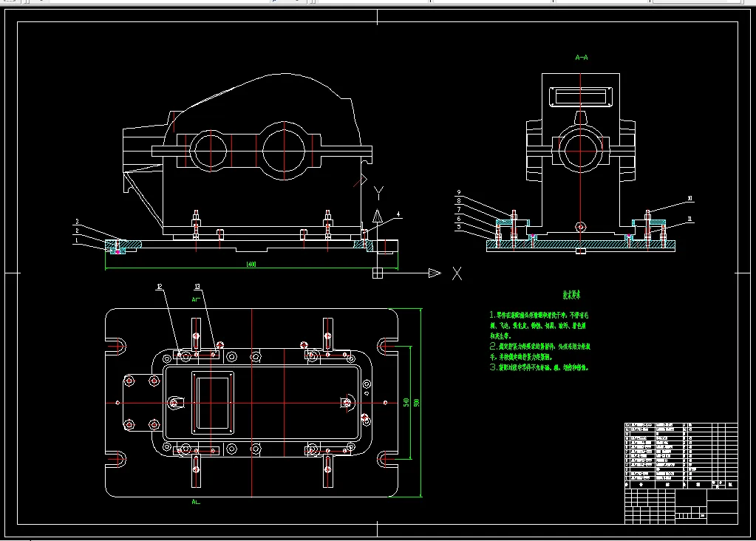Image resolution: width=756 pixels, height=541 pixels.
Task: Click the upper green A section-cut marker
Action: tap(195, 299)
